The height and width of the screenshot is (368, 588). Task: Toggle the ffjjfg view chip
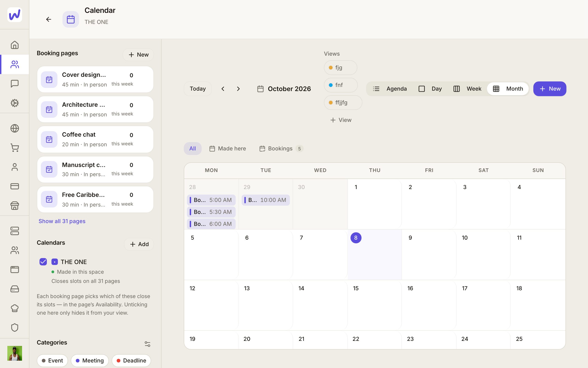tap(343, 103)
